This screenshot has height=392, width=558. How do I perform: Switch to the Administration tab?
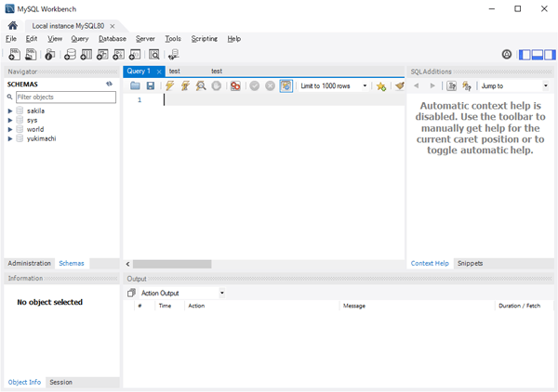click(x=29, y=263)
